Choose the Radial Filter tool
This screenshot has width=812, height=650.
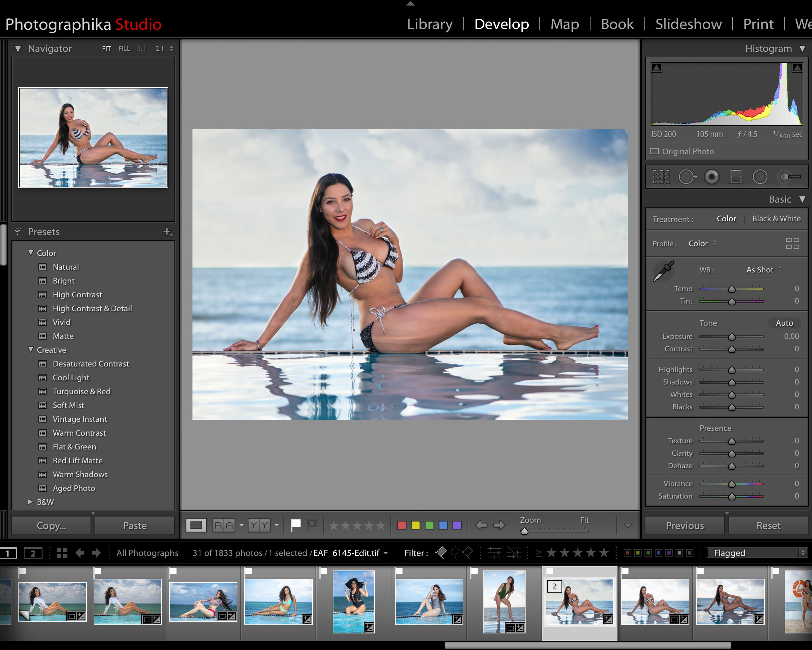coord(759,177)
